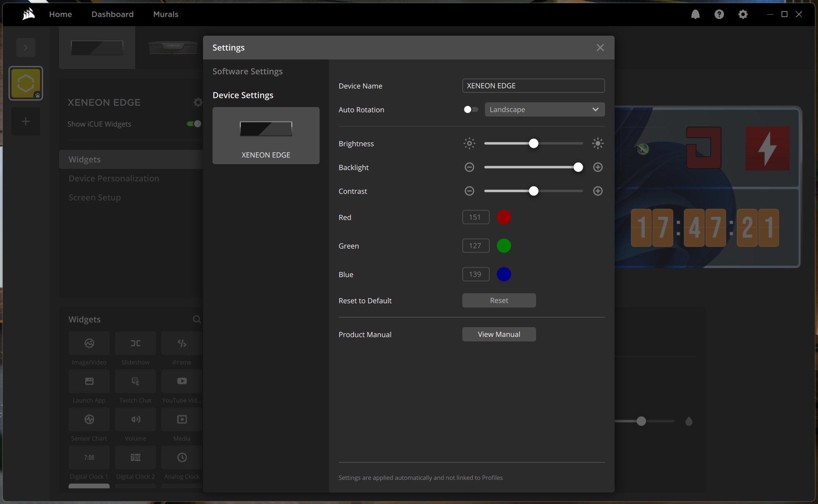Screen dimensions: 818x504
Task: Open the Widgets sidebar item
Action: (x=131, y=159)
